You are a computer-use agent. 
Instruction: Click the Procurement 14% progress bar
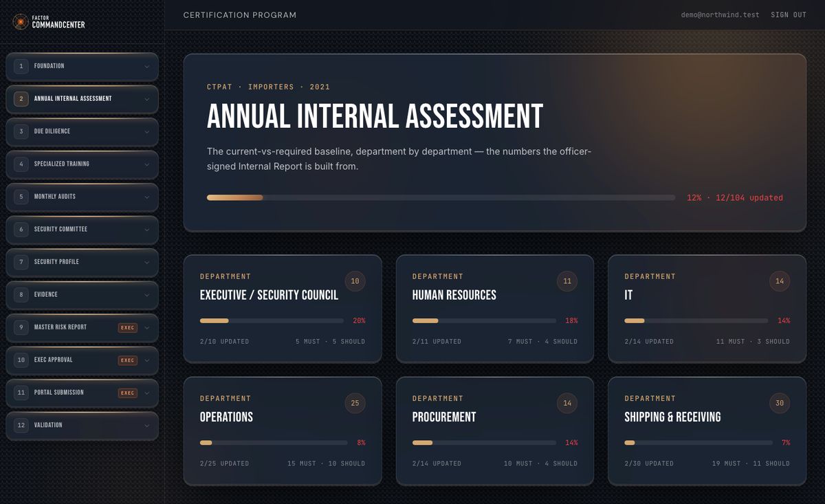pyautogui.click(x=484, y=443)
